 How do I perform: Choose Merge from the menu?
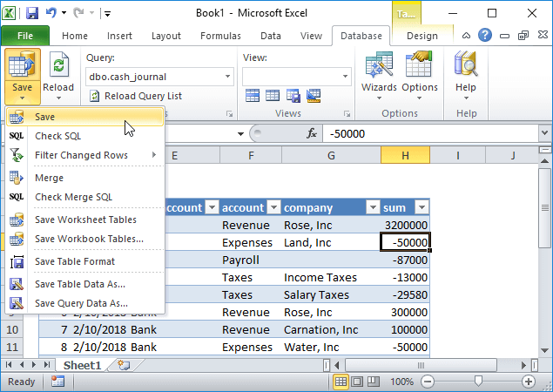point(85,178)
